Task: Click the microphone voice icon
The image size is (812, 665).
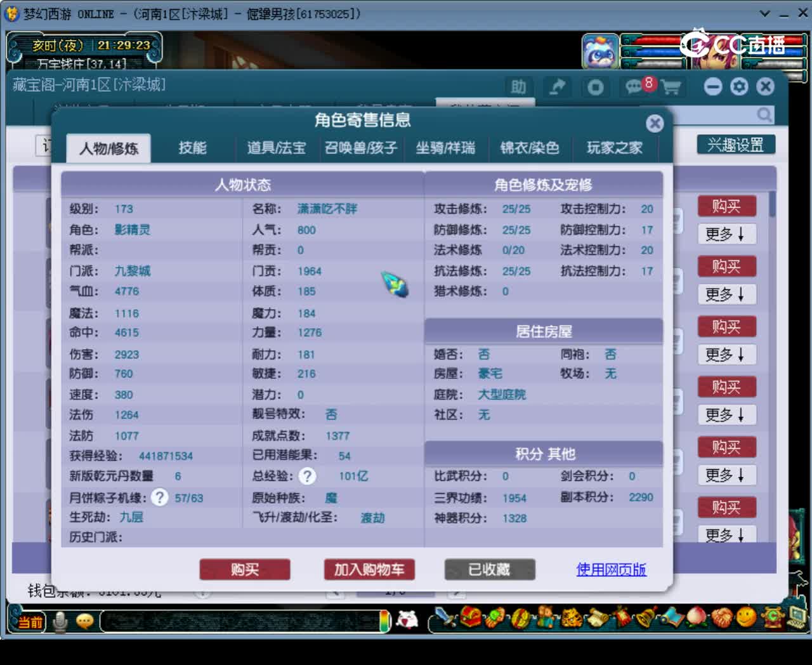Action: click(x=60, y=621)
